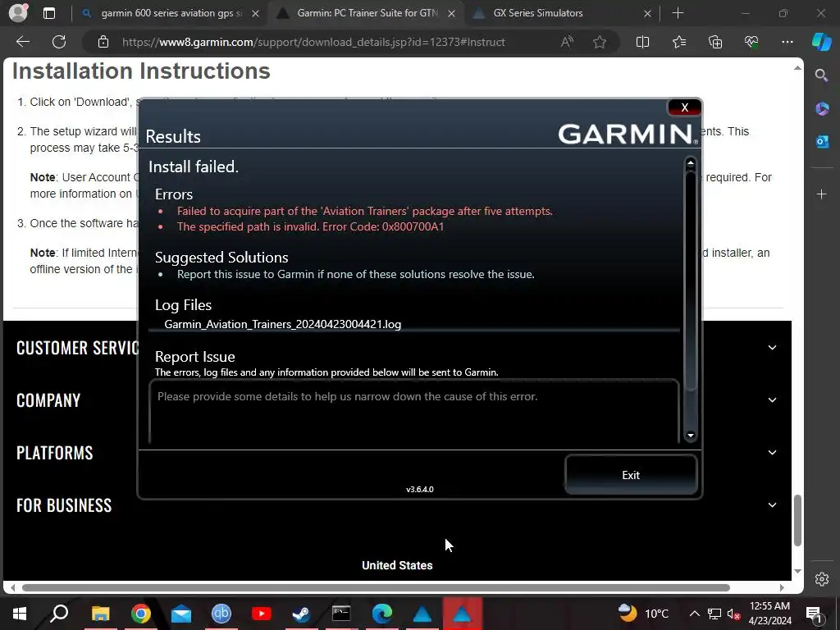
Task: Add a sidebar app with plus
Action: 821,194
